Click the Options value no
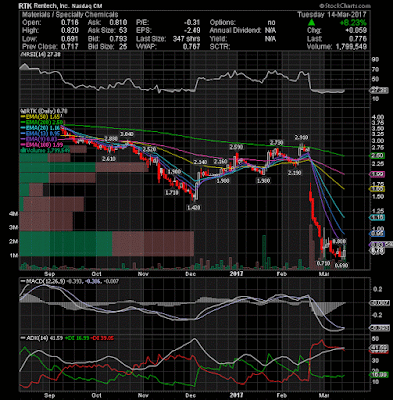 click(271, 23)
